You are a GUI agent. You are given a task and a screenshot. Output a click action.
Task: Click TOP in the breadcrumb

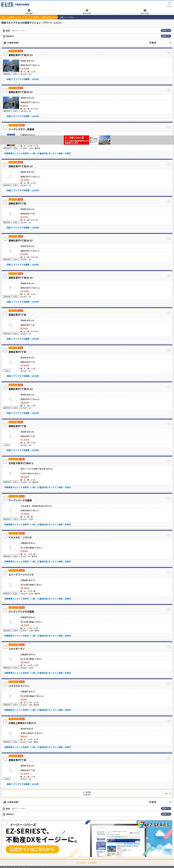click(3, 17)
